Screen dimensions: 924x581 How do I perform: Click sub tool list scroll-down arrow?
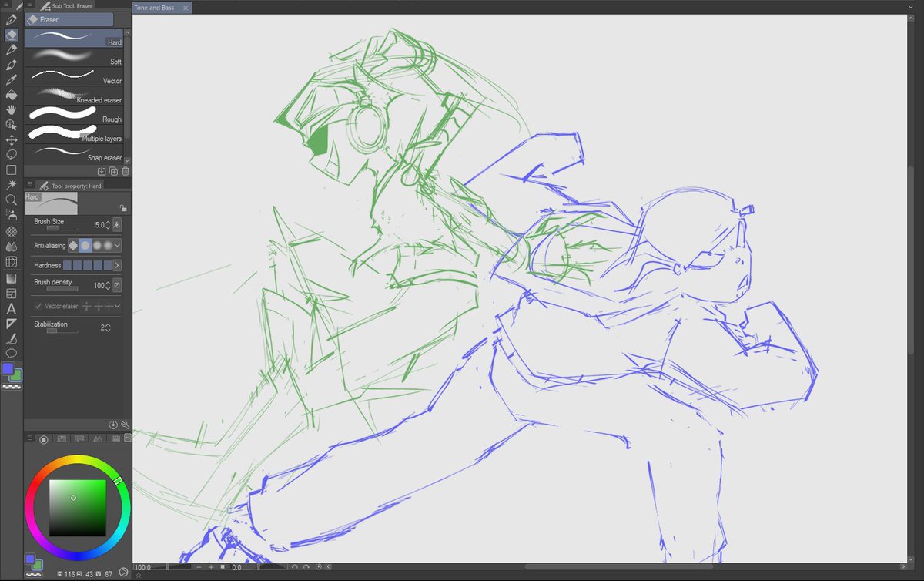pos(128,160)
